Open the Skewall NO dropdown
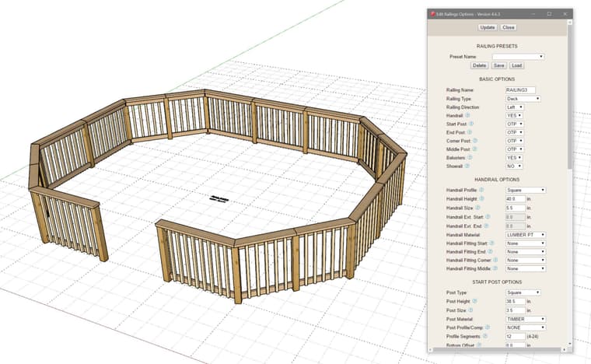 (x=514, y=166)
